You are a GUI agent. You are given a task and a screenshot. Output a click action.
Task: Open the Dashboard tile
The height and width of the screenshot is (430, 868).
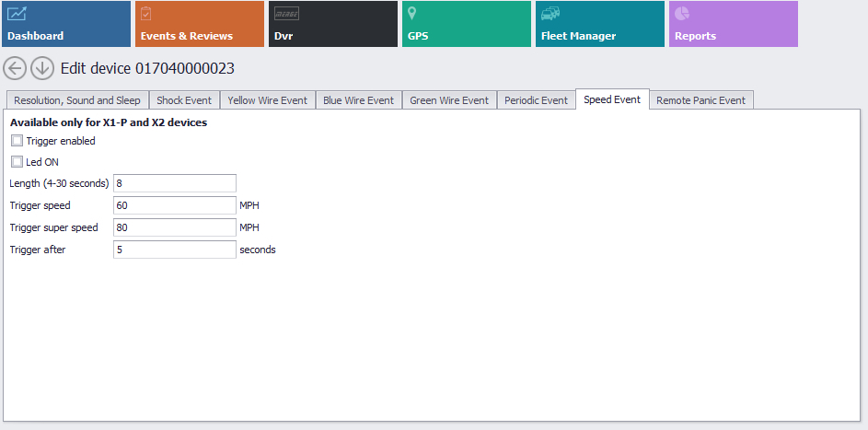pyautogui.click(x=65, y=24)
